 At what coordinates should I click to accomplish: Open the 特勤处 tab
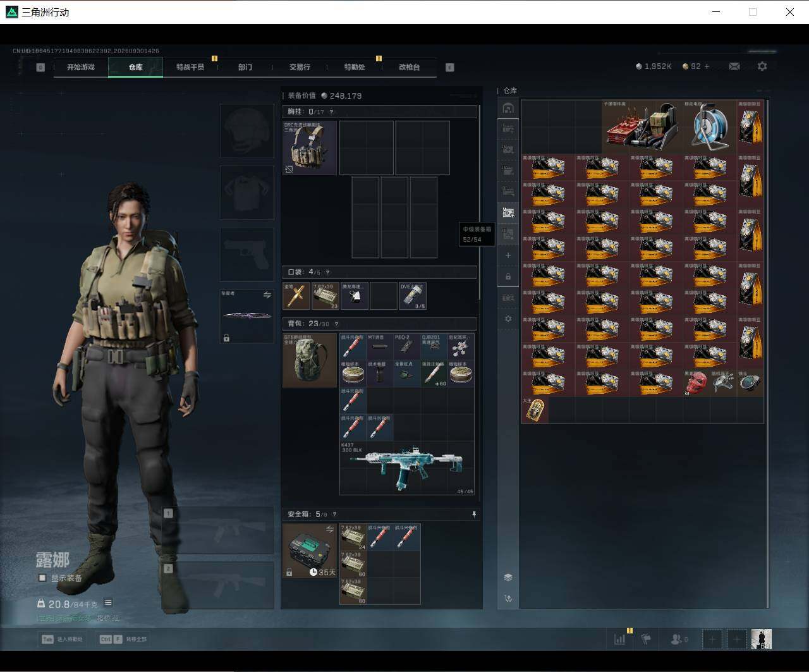[x=355, y=67]
